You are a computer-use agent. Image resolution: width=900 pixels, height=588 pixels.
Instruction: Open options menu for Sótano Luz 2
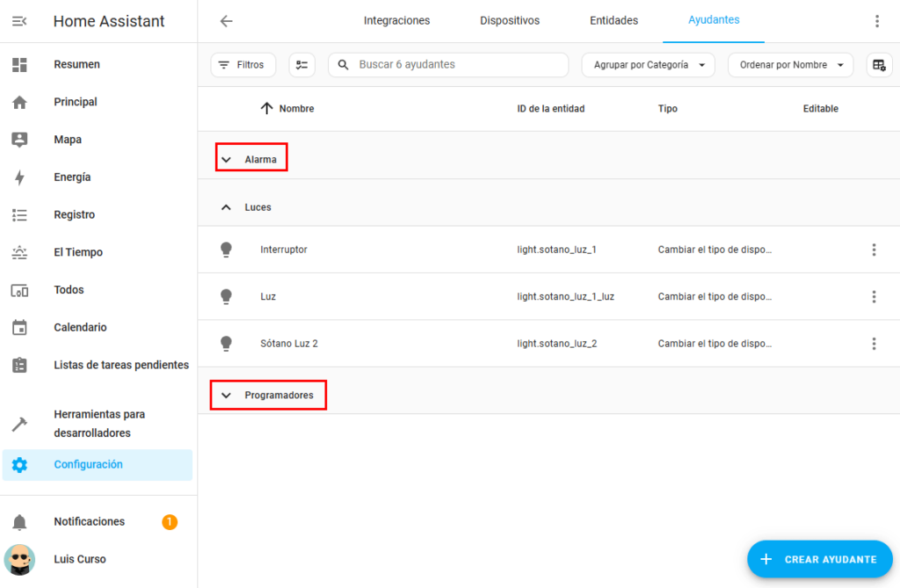click(x=874, y=344)
